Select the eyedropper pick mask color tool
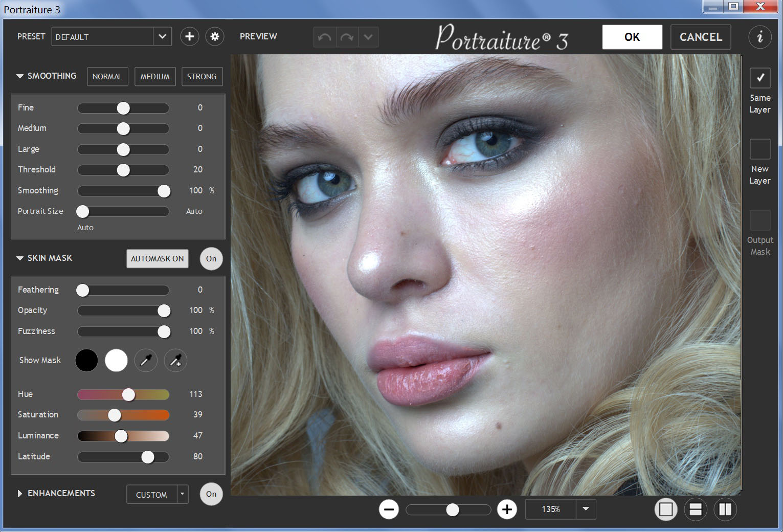Viewport: 783px width, 532px height. 146,361
